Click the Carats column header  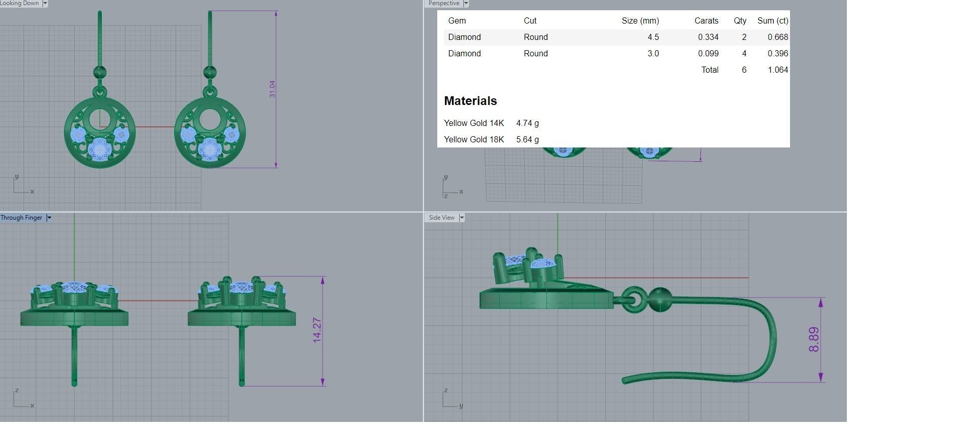pyautogui.click(x=706, y=21)
